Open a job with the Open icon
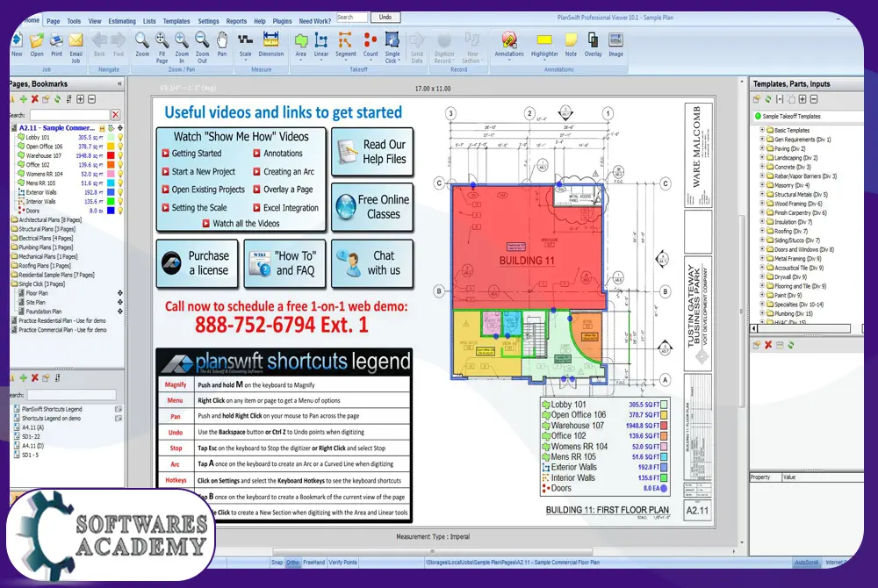Screen dimensions: 878x588 (x=36, y=46)
